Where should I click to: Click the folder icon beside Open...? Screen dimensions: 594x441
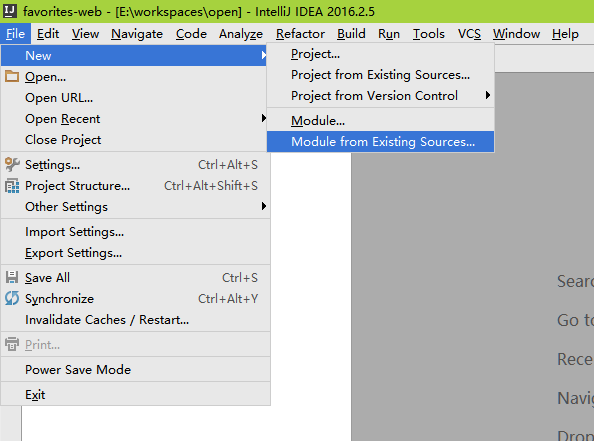[x=12, y=77]
